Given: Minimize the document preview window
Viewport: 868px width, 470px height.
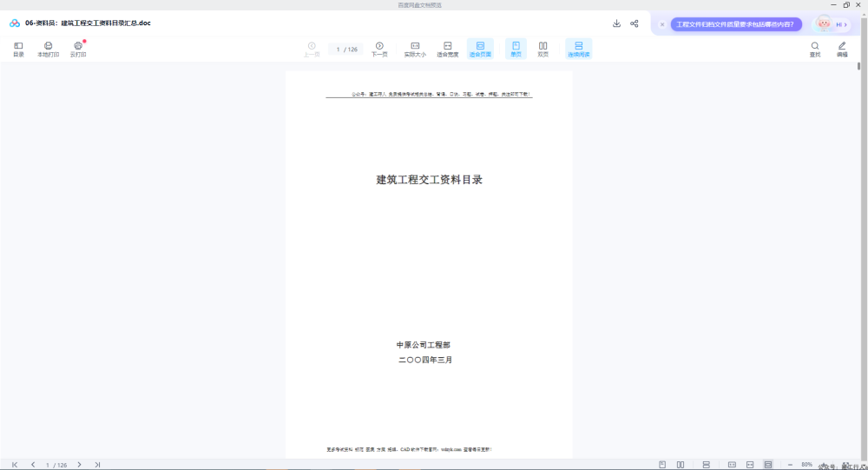Looking at the screenshot, I should 833,5.
